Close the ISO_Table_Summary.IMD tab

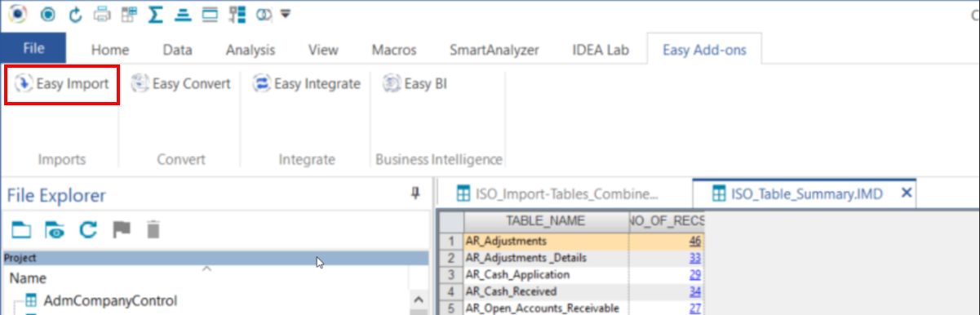click(x=905, y=193)
